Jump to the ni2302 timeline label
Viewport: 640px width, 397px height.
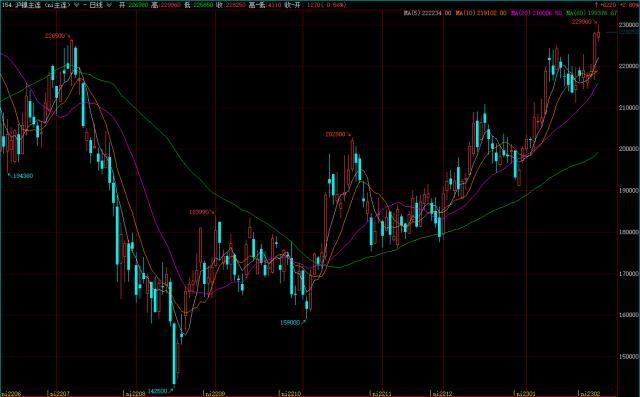point(590,394)
